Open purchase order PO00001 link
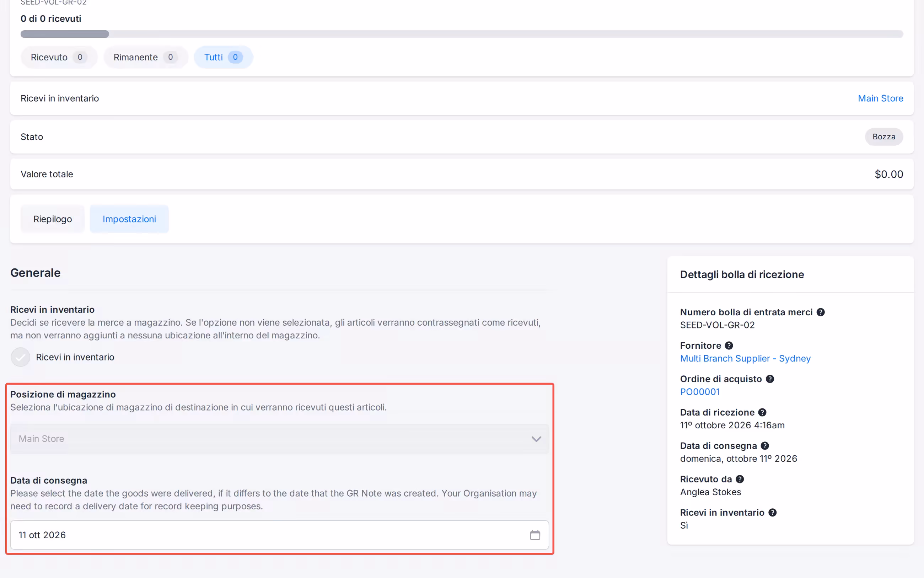The image size is (924, 578). [x=700, y=392]
